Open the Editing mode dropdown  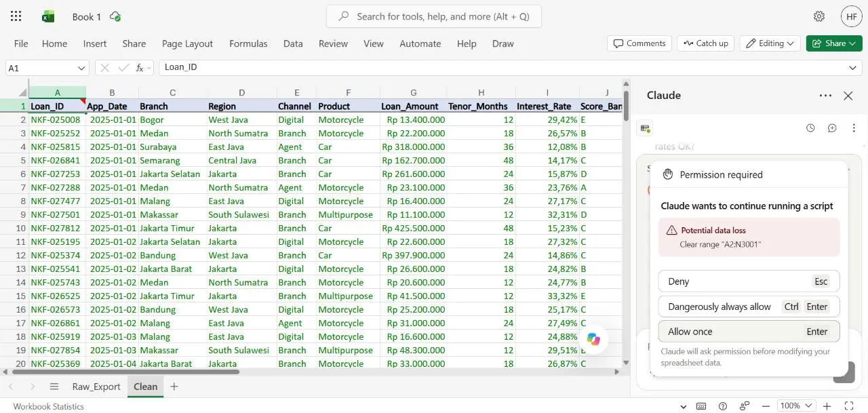(770, 43)
